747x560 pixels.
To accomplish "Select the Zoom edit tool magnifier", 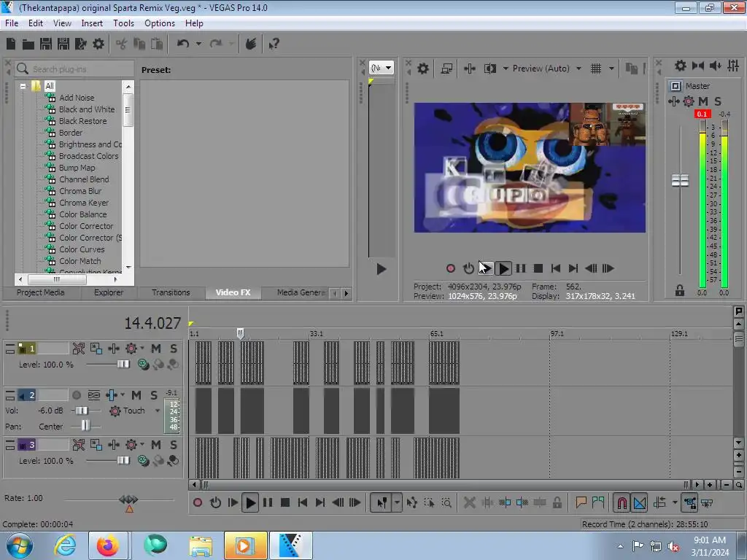I will point(446,502).
